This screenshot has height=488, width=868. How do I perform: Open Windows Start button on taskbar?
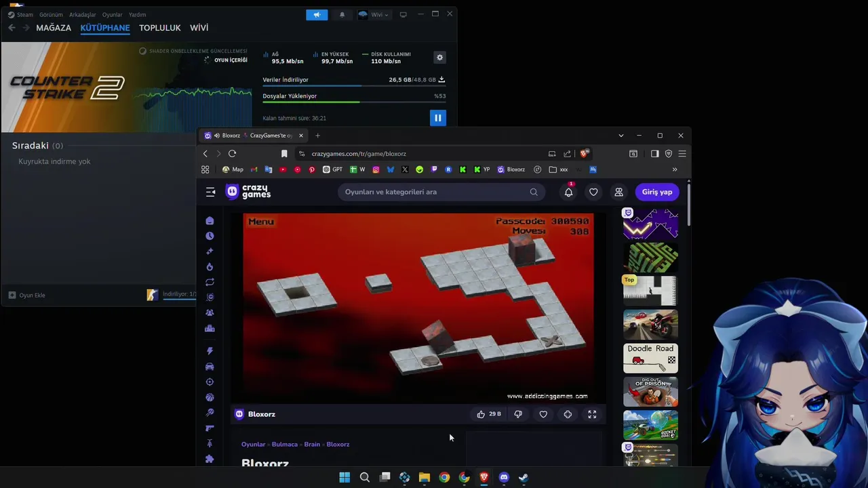coord(344,477)
